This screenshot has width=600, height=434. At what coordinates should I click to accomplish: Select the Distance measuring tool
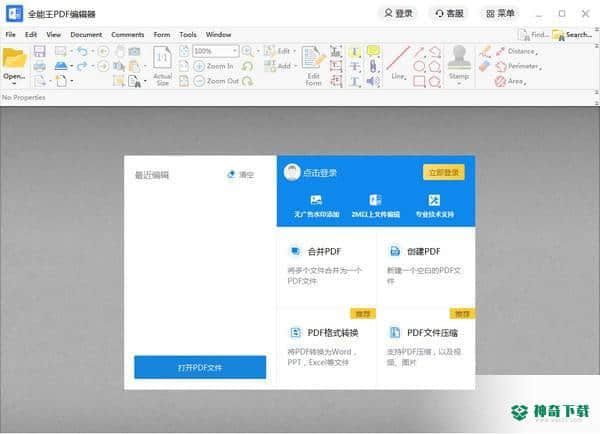coord(516,51)
